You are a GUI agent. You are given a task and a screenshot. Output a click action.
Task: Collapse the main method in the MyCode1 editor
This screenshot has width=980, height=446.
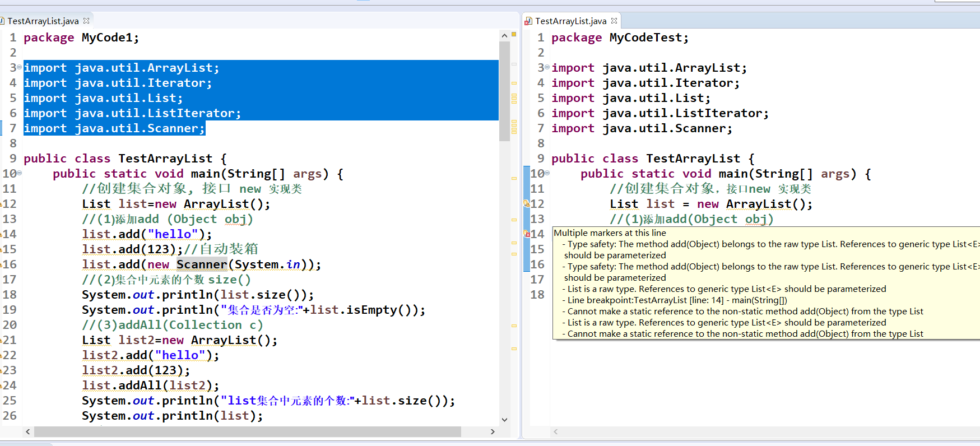pyautogui.click(x=19, y=173)
